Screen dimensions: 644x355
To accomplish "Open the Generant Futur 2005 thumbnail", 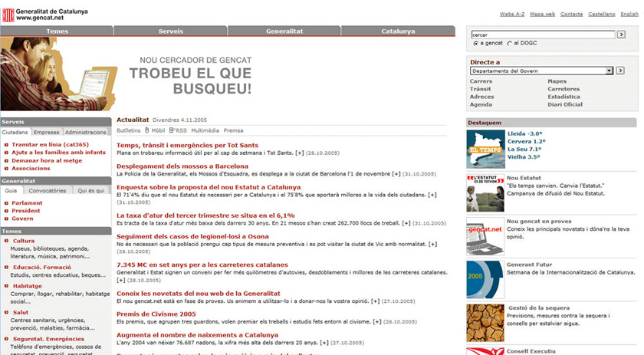I will click(485, 279).
